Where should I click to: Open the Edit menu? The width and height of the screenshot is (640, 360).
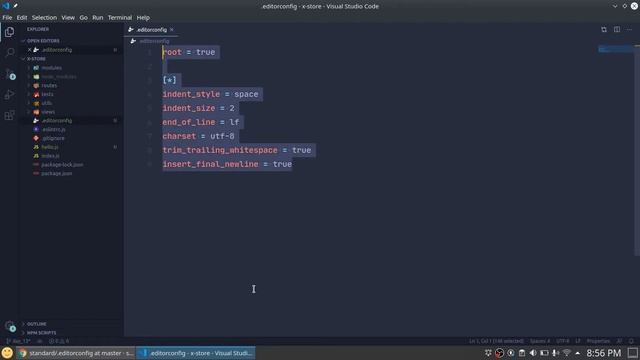point(22,18)
